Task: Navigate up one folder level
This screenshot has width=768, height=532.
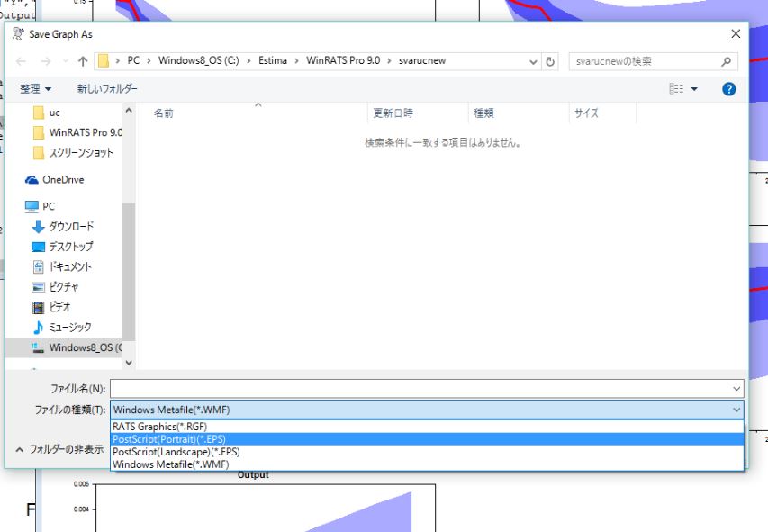Action: coord(83,60)
